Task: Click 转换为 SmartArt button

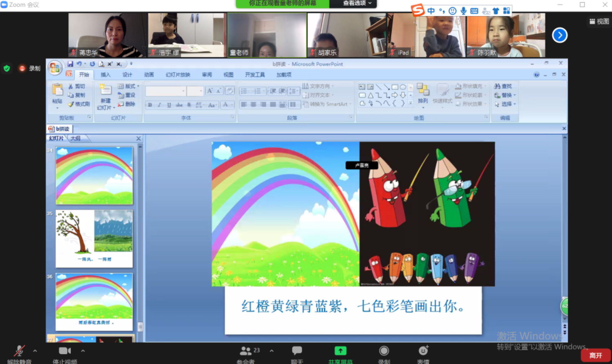Action: 327,104
